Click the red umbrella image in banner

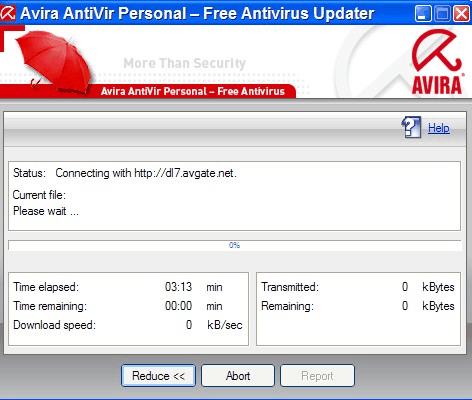[x=54, y=62]
